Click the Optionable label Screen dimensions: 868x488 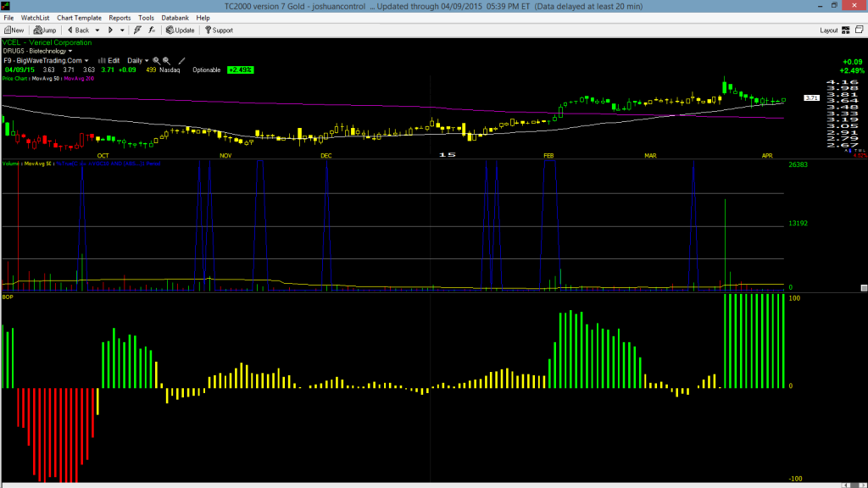(207, 69)
